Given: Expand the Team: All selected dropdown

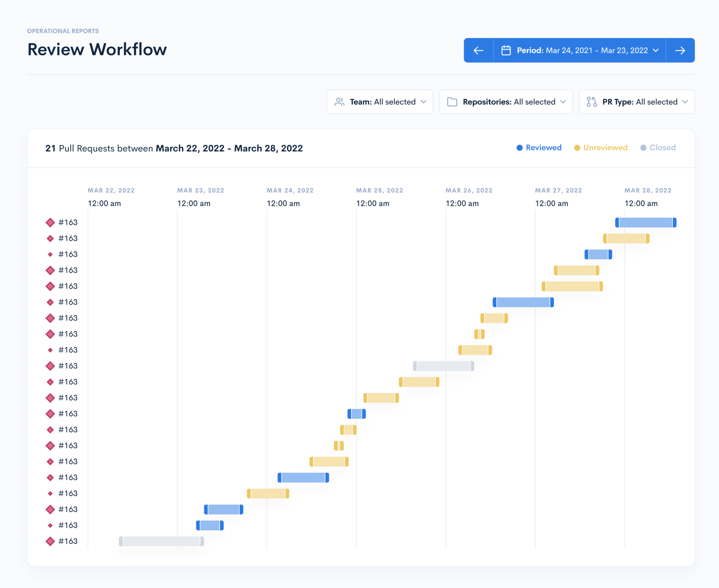Looking at the screenshot, I should coord(380,102).
